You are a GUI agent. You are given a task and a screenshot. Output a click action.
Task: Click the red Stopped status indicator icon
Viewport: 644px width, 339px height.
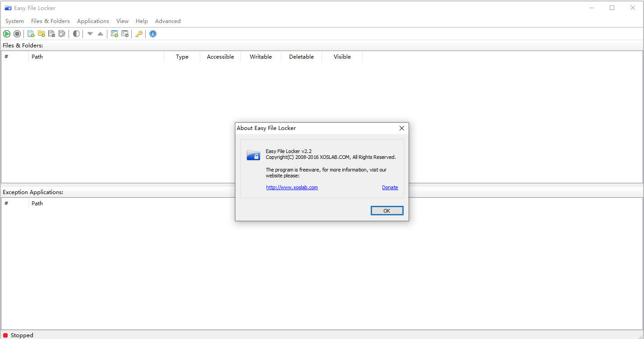coord(5,335)
